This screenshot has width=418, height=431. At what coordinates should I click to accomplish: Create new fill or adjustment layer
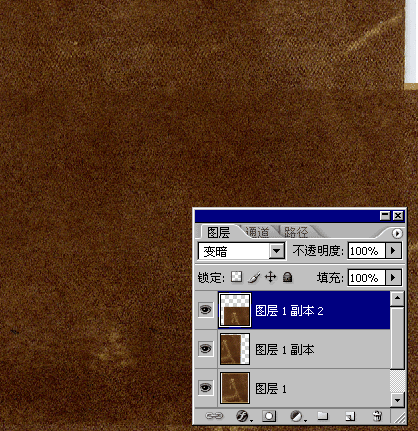[296, 416]
